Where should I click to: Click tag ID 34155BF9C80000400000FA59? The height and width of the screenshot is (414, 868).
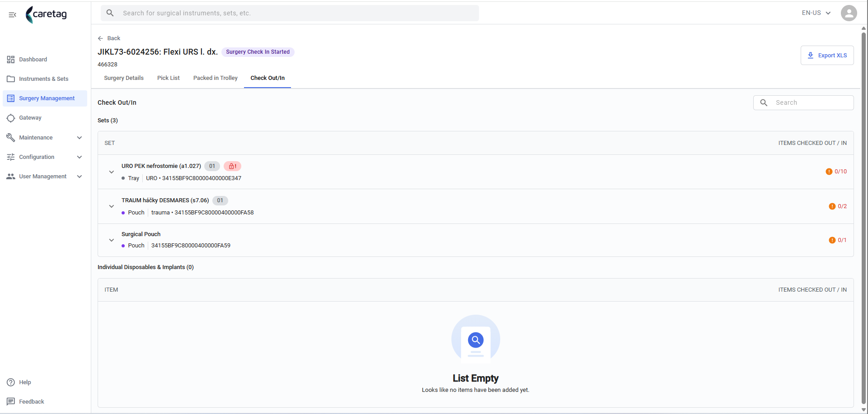(191, 246)
